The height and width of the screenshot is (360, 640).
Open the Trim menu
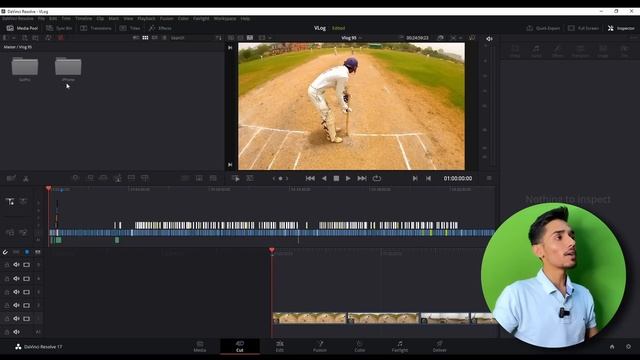[66, 19]
